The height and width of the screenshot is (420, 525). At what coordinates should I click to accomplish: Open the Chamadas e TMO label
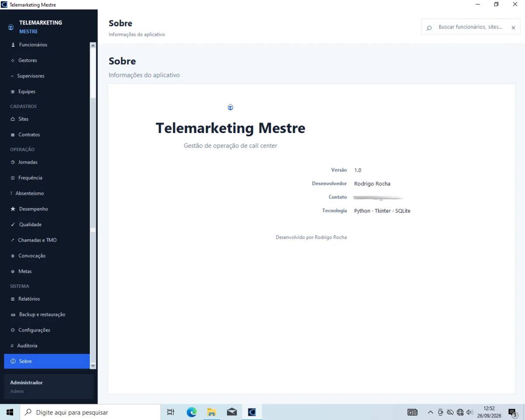(x=37, y=240)
